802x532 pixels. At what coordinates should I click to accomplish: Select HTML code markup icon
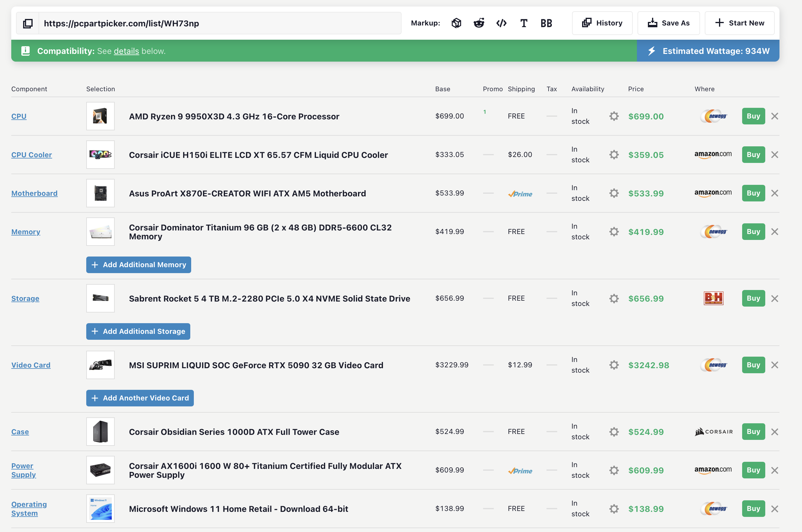pos(501,23)
